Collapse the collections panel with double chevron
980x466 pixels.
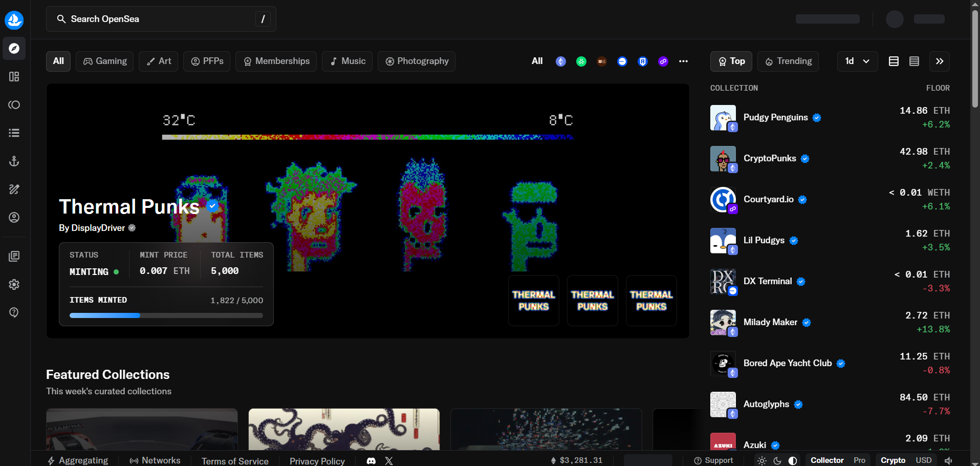(940, 61)
